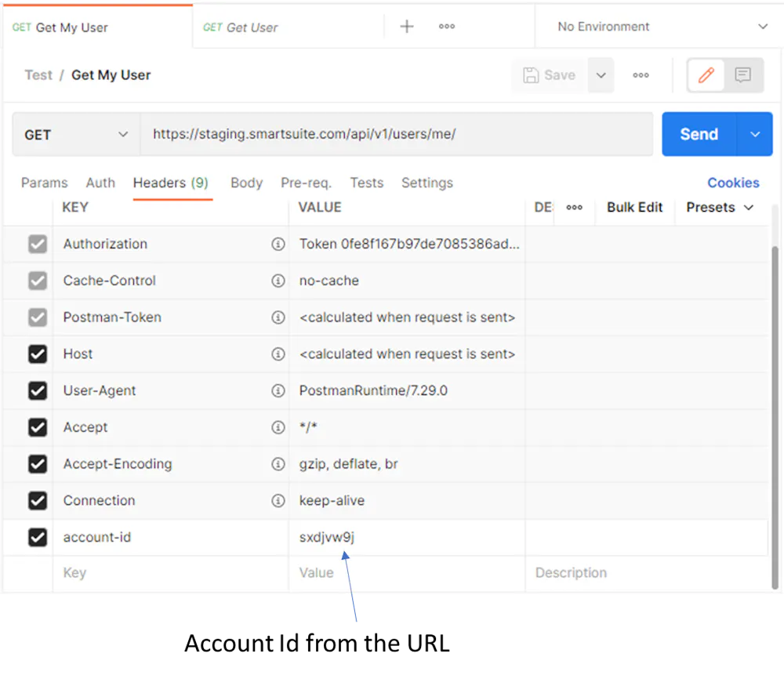
Task: Open the tab bar three-dots options
Action: (x=447, y=27)
